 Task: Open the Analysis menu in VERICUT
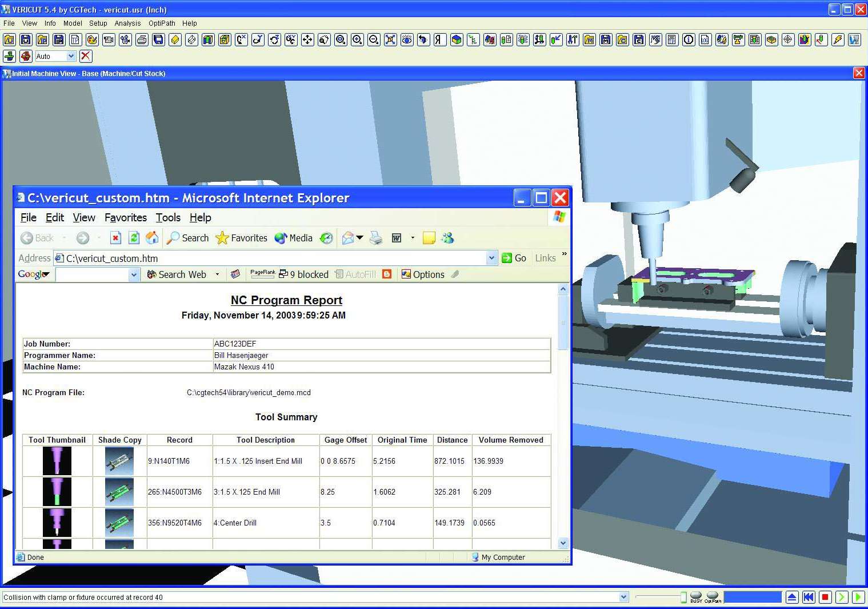tap(127, 23)
